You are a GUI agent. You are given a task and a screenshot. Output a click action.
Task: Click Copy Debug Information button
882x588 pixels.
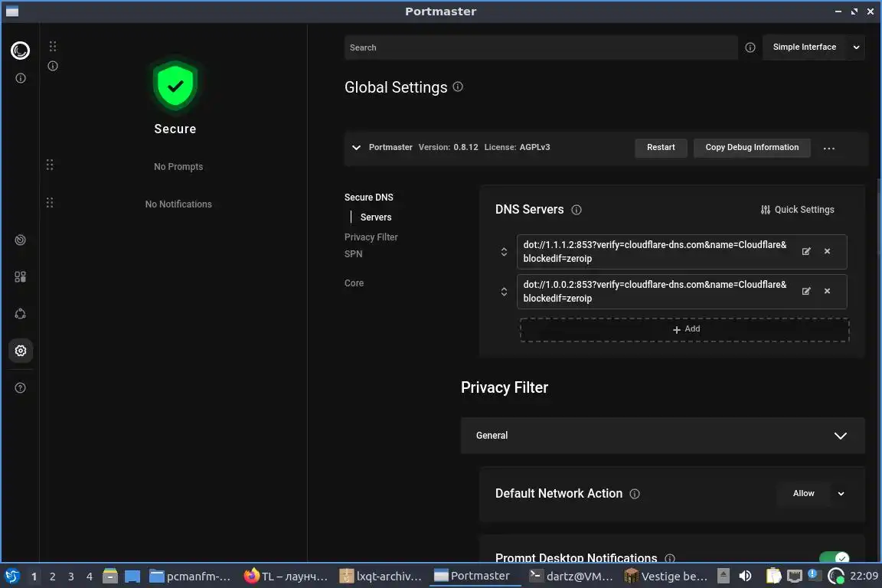pos(752,148)
